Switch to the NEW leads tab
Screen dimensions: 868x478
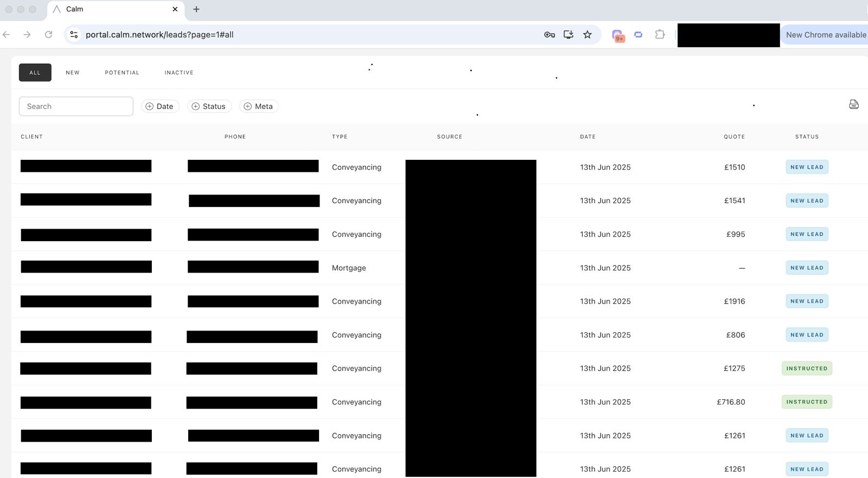(x=73, y=73)
